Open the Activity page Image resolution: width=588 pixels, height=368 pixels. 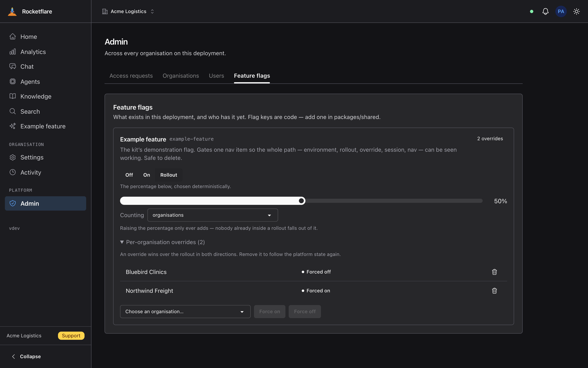(46, 173)
